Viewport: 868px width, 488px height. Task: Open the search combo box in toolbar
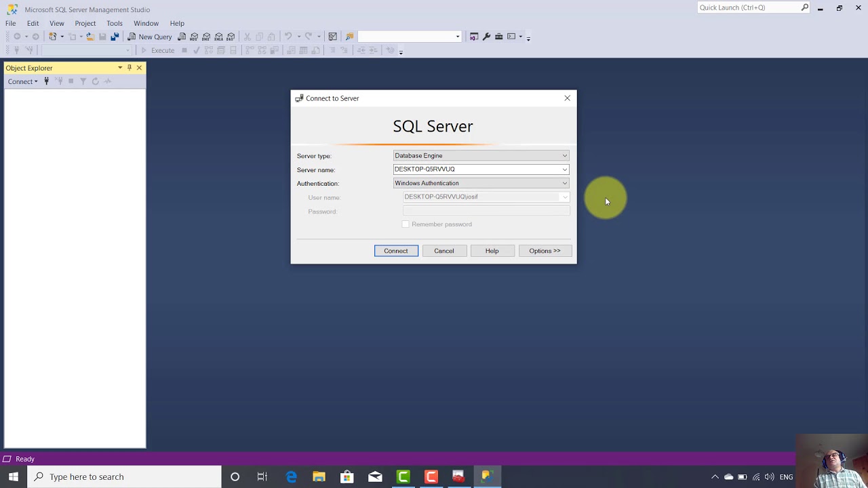pos(410,37)
